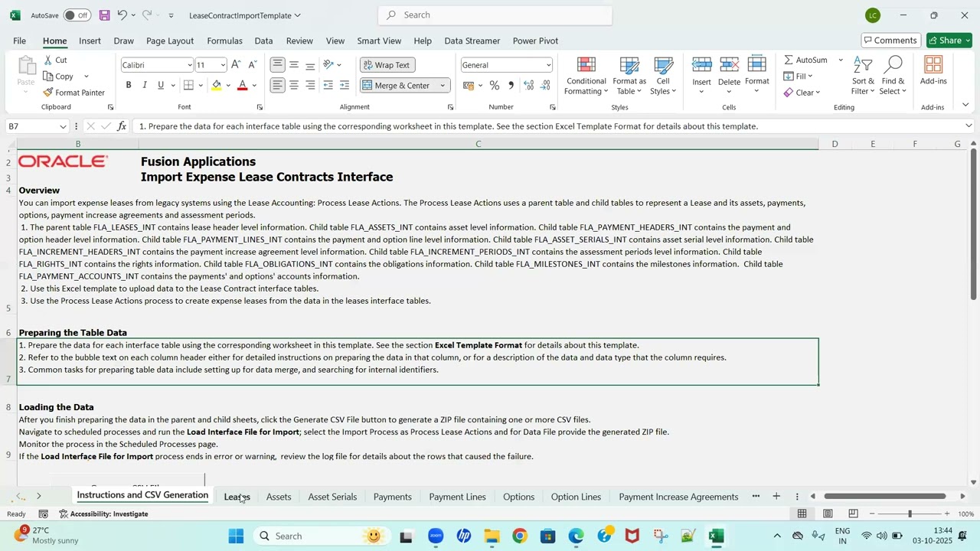This screenshot has height=551, width=980.
Task: Open Format as Table gallery
Action: [x=629, y=75]
